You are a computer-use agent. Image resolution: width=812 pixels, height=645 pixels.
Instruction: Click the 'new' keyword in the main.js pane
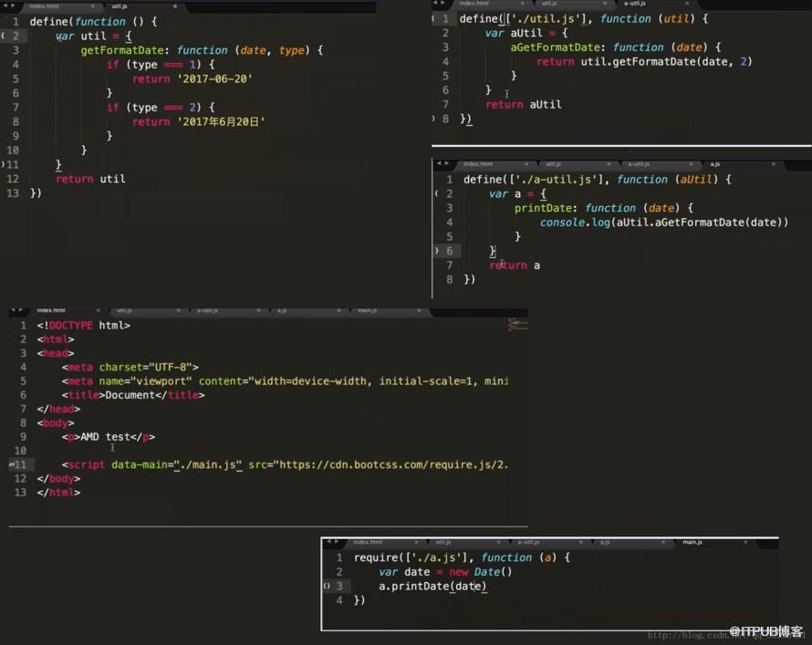pos(458,572)
